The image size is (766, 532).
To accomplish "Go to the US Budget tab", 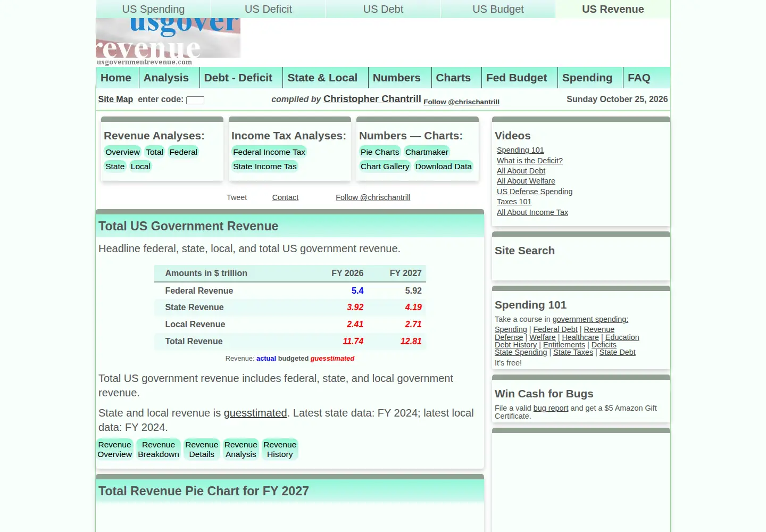I will tap(498, 9).
